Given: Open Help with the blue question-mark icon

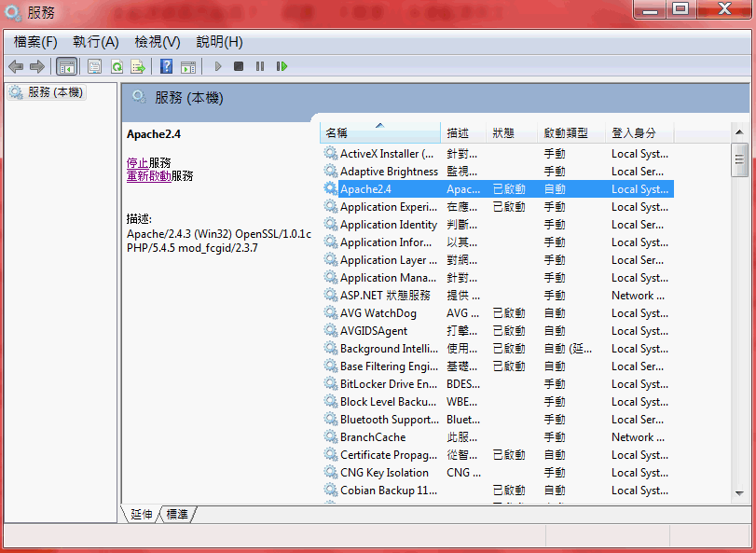Looking at the screenshot, I should coord(166,66).
